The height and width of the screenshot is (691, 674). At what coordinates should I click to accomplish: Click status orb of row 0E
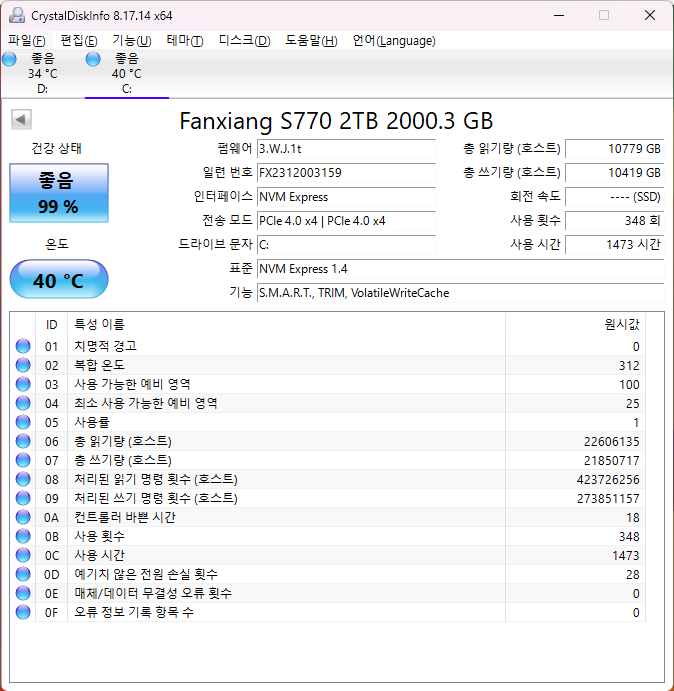click(x=23, y=593)
